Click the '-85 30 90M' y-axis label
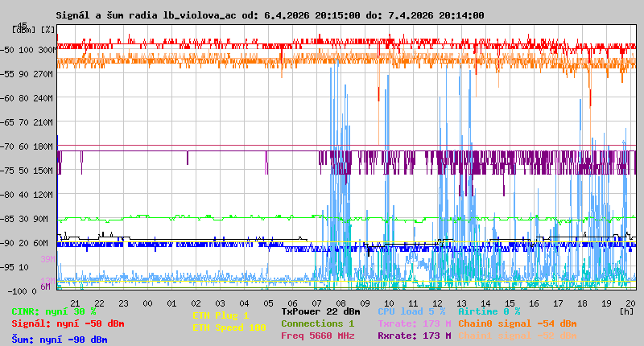The image size is (644, 346). click(26, 219)
